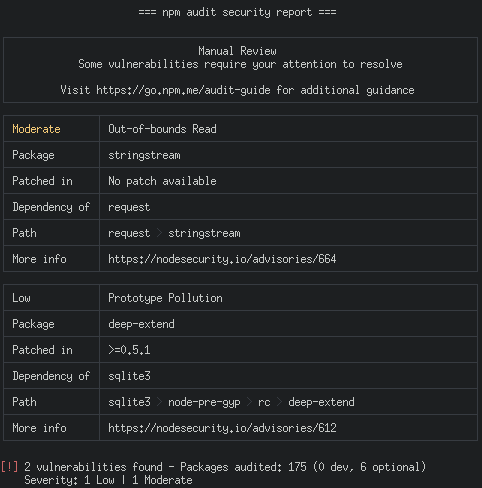The height and width of the screenshot is (488, 482).
Task: Click the chevron between rc and deep-extend
Action: coord(279,402)
